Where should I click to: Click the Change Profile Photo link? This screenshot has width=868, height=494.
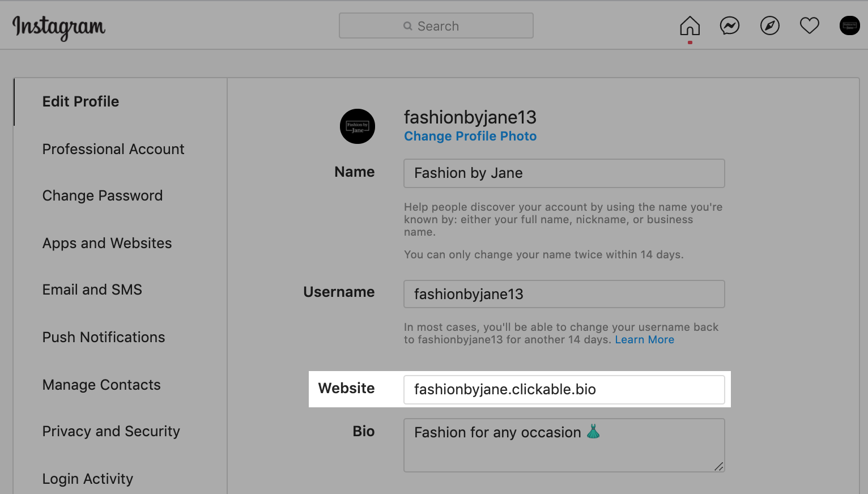click(x=470, y=136)
